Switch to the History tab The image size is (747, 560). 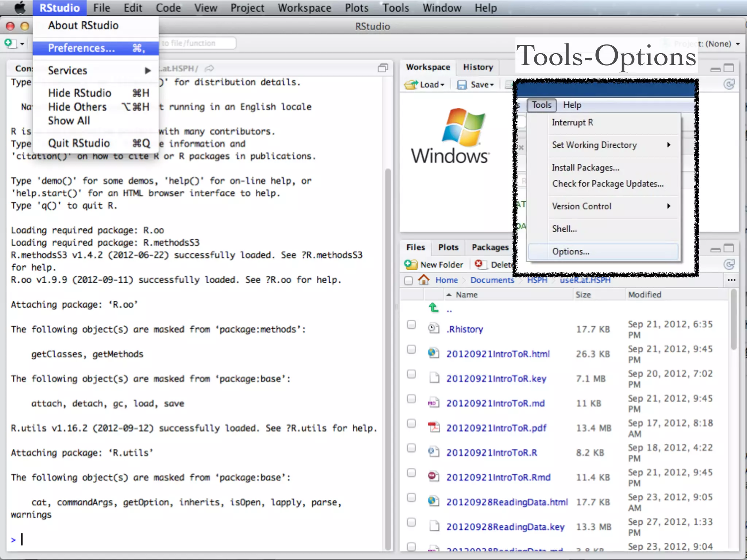[x=478, y=67]
